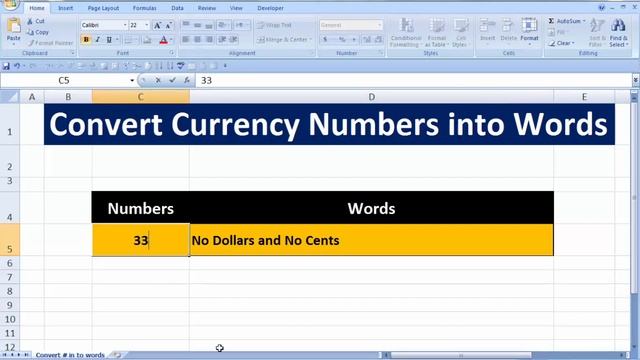Click the red letter A Font Color icon

(x=163, y=40)
